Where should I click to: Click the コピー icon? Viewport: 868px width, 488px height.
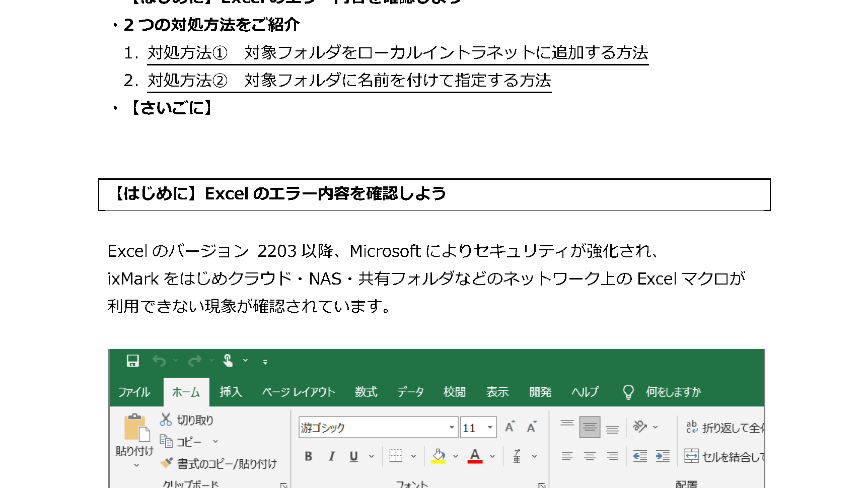click(x=166, y=441)
